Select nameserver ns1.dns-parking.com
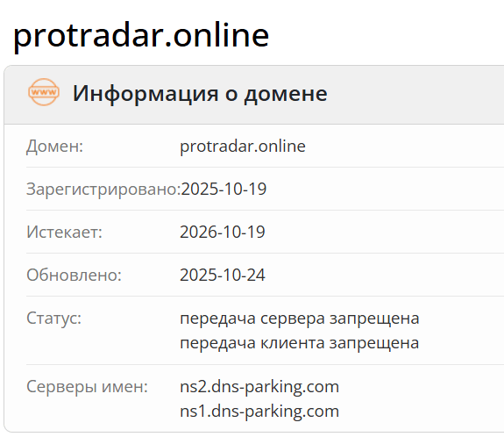The width and height of the screenshot is (504, 444). [x=259, y=412]
